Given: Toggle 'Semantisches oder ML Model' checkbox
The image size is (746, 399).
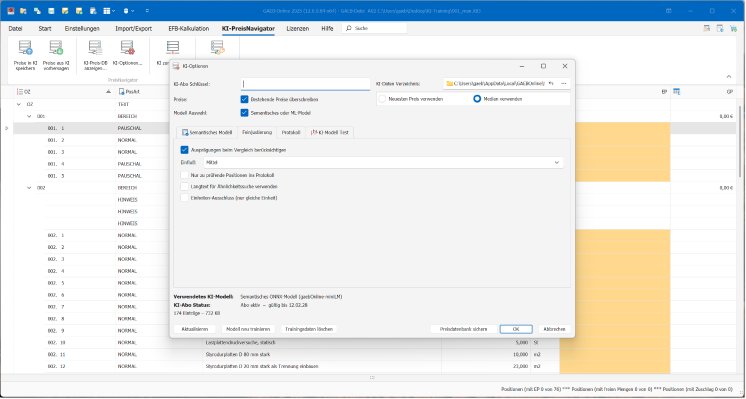Looking at the screenshot, I should pyautogui.click(x=244, y=113).
